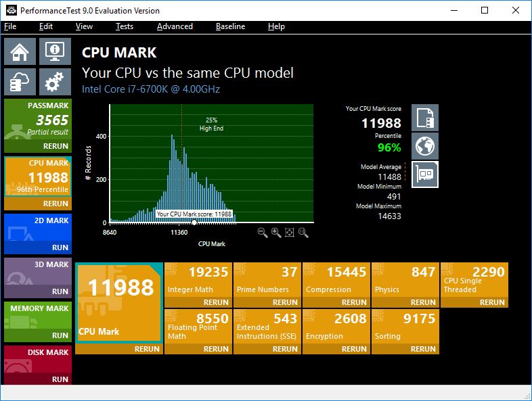
Task: Click the green 96% percentile value
Action: click(x=389, y=147)
